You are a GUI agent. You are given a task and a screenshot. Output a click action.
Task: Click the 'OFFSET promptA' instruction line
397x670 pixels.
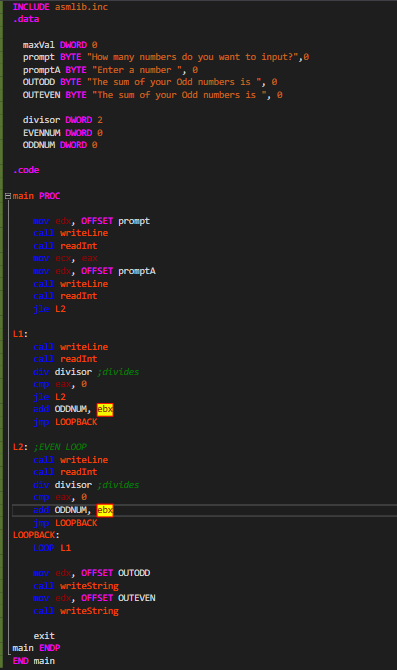click(94, 271)
